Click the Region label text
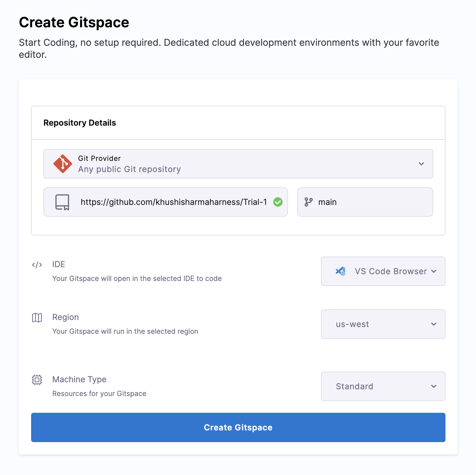The width and height of the screenshot is (476, 475). point(65,317)
